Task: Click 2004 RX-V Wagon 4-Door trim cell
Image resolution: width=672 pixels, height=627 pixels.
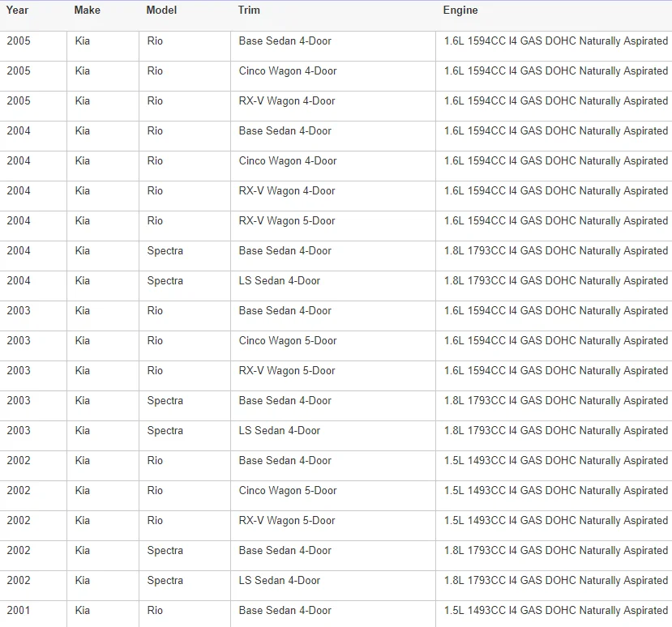Action: [x=333, y=196]
